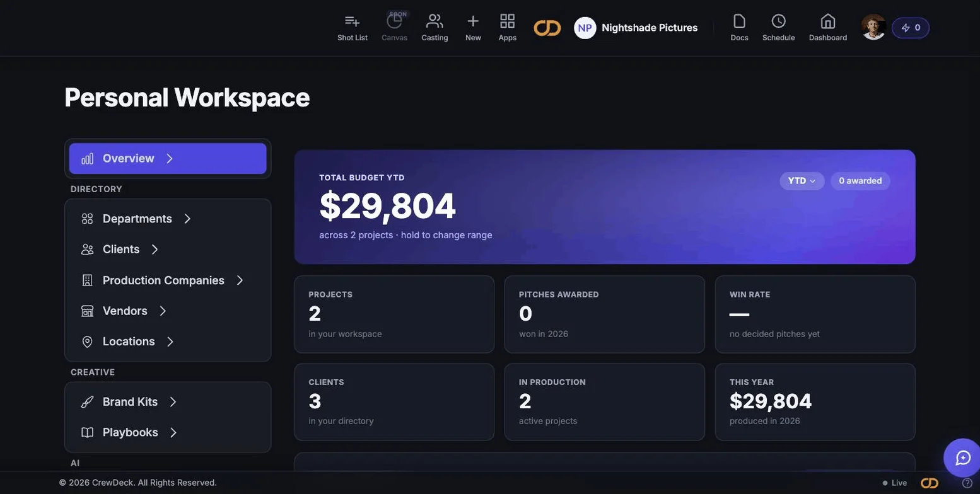Open the user profile avatar
The width and height of the screenshot is (980, 494).
click(x=874, y=27)
